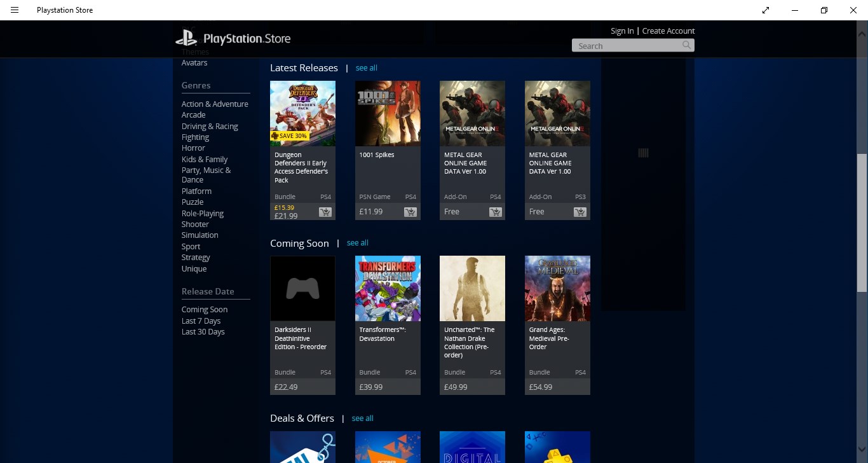
Task: Click Darksiders II Deathinitive Edition title
Action: coord(301,338)
